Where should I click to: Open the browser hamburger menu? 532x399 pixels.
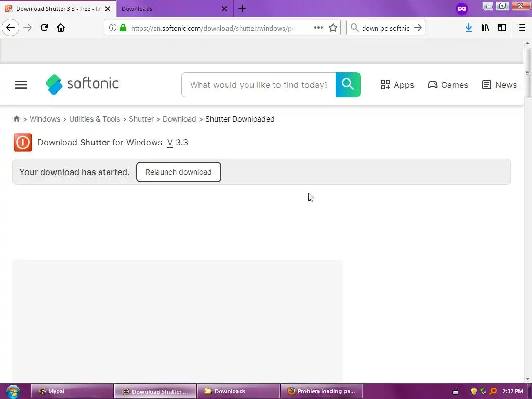[522, 28]
